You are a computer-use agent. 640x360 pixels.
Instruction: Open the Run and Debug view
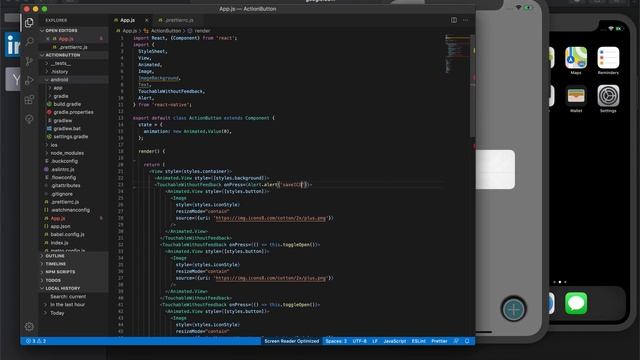[29, 80]
